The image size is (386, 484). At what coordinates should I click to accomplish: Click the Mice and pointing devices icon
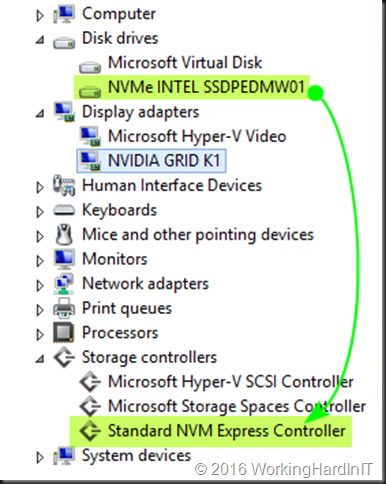[64, 235]
